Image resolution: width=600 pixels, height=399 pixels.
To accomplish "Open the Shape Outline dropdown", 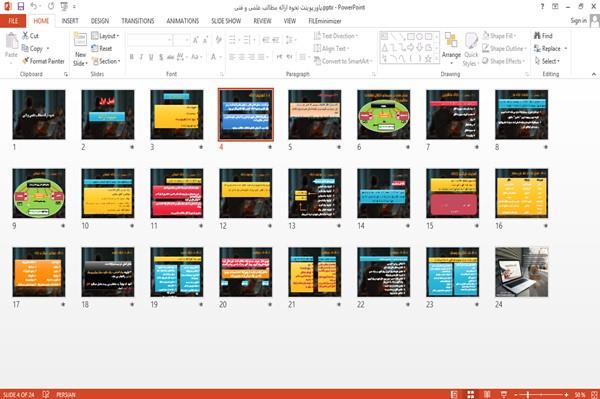I will [504, 49].
